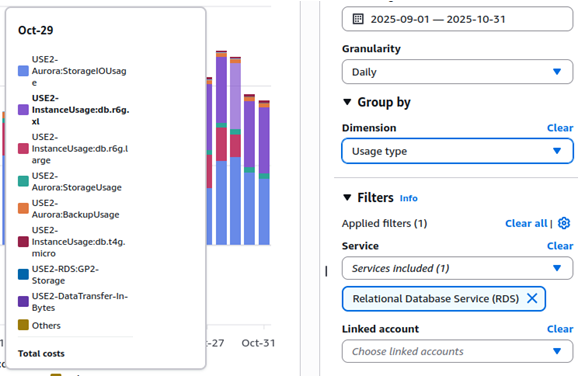This screenshot has width=579, height=376.
Task: Click the USE2-RDS:GP2-Storage label
Action: pos(65,274)
